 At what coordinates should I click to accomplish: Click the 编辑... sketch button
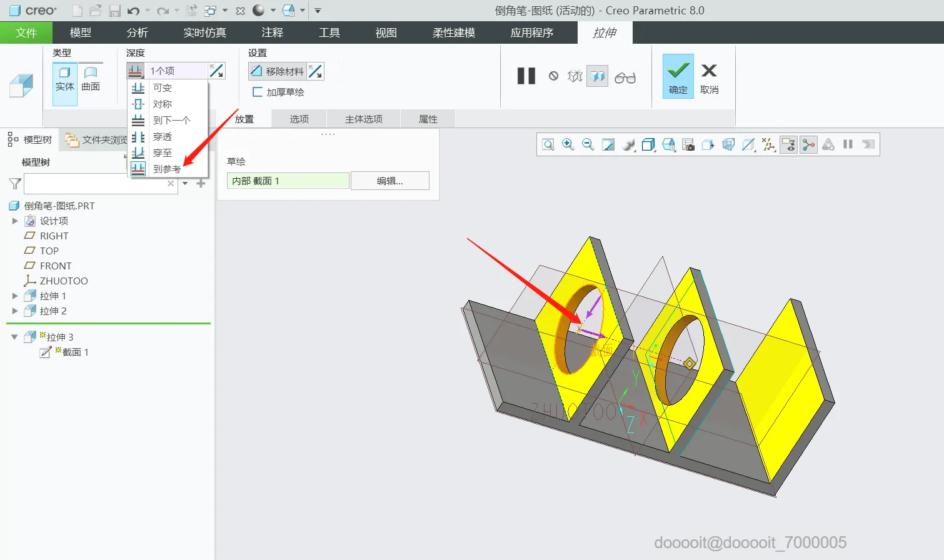click(390, 181)
